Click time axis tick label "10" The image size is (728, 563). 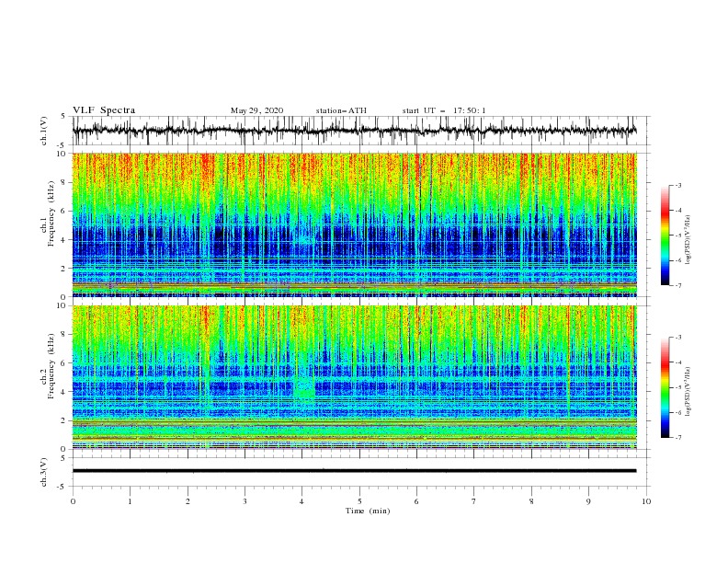point(646,501)
